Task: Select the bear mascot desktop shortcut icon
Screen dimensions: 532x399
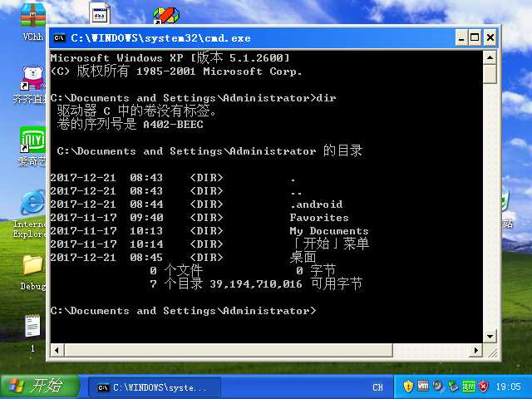Action: (33, 78)
